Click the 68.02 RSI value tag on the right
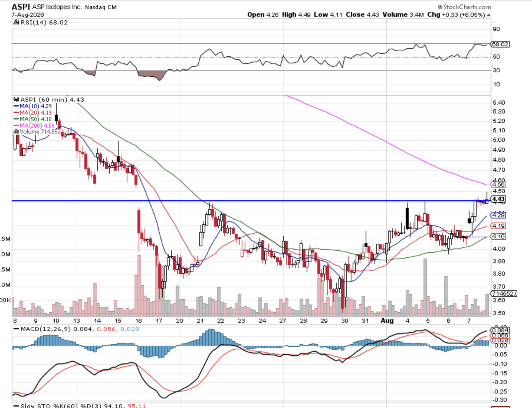532x408 pixels. tap(500, 44)
